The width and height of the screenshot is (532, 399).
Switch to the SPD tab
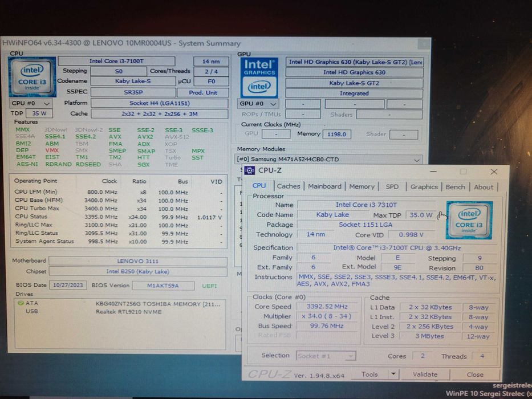pyautogui.click(x=392, y=186)
